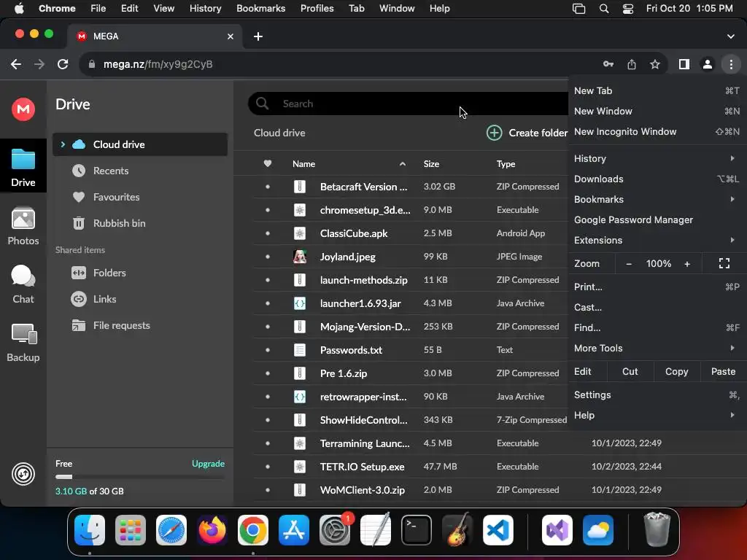747x560 pixels.
Task: Select the launcher1.6.93.jar file icon
Action: 300,303
